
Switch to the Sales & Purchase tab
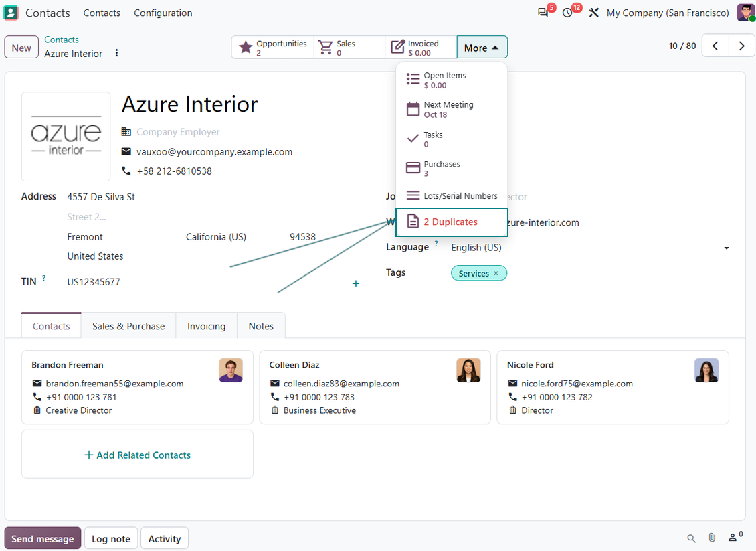(128, 326)
